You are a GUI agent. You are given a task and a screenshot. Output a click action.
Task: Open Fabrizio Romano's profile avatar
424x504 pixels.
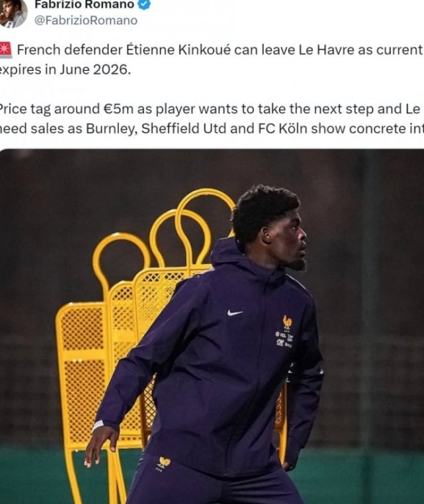[12, 13]
